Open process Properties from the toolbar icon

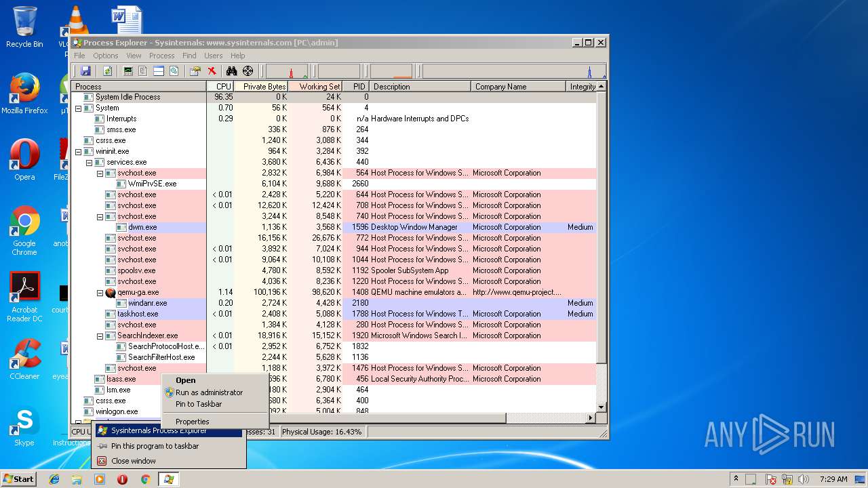(x=195, y=71)
